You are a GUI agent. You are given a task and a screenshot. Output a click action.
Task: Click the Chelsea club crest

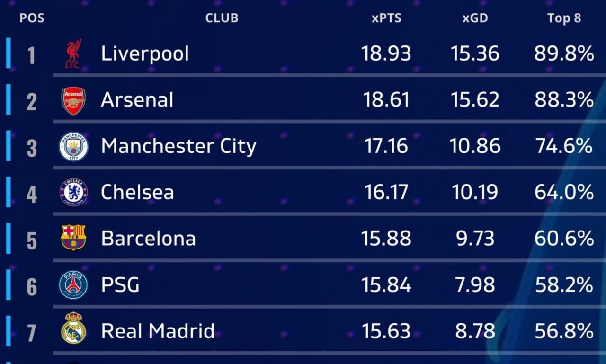tap(73, 192)
